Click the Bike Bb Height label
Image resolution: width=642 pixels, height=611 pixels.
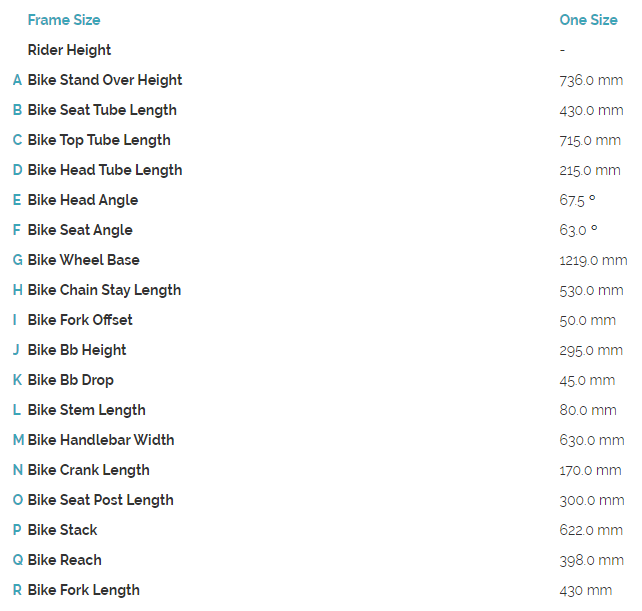77,350
